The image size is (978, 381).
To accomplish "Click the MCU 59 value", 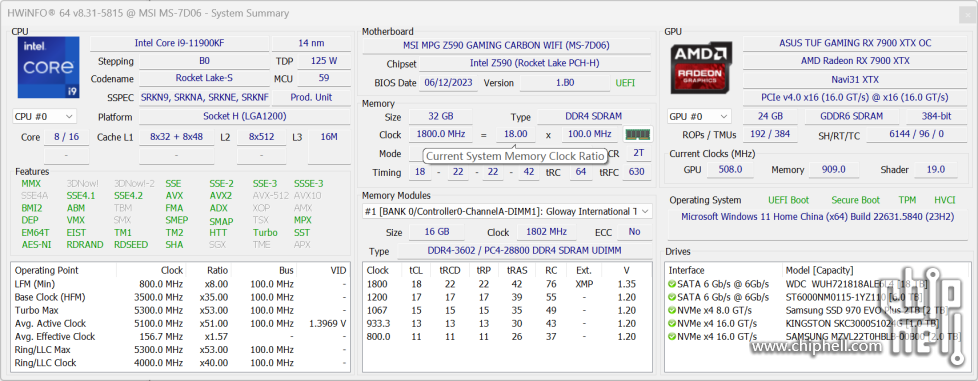I will [x=324, y=79].
